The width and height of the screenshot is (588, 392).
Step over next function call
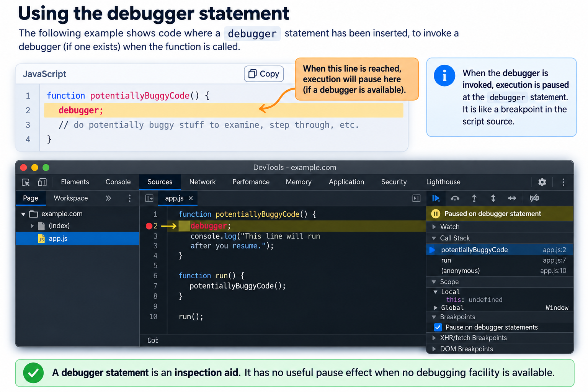[x=455, y=198]
